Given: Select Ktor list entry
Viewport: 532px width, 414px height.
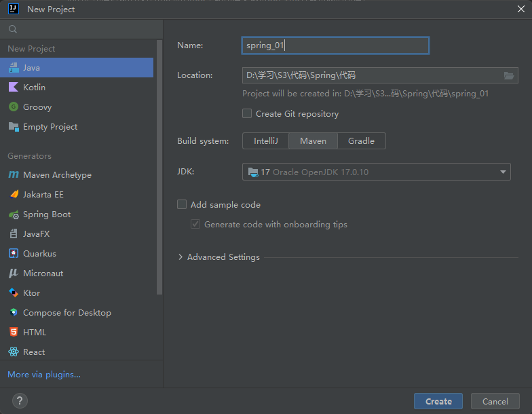Looking at the screenshot, I should [77, 293].
